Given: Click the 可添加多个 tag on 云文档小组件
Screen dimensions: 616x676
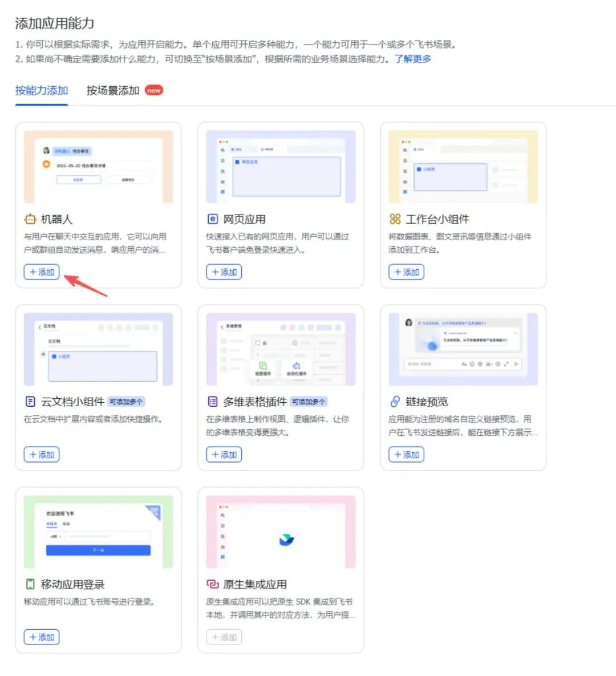Looking at the screenshot, I should point(126,402).
